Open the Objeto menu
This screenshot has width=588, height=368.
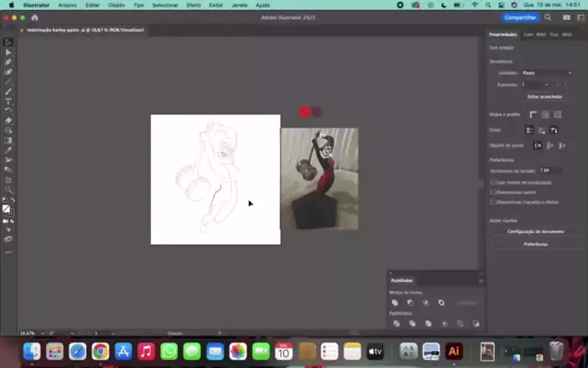116,5
